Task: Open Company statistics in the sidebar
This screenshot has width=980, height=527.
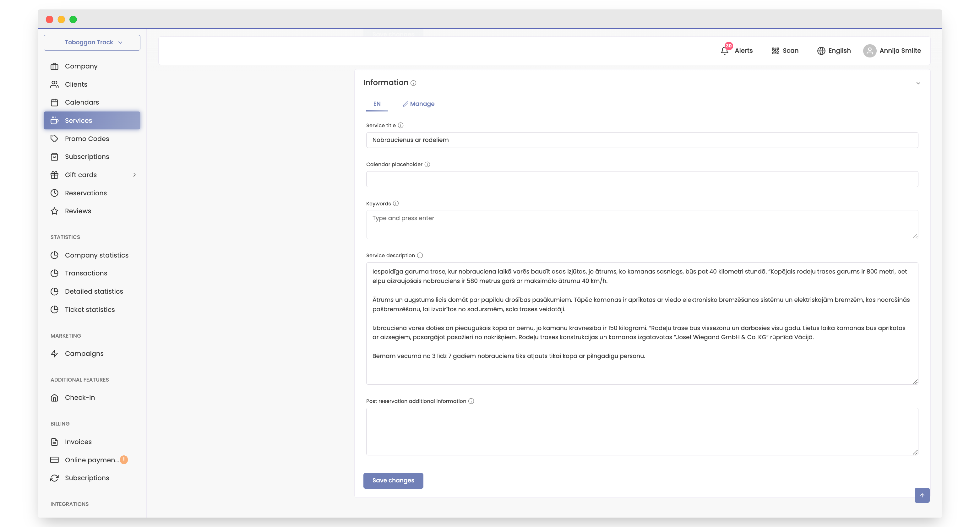Action: point(97,255)
